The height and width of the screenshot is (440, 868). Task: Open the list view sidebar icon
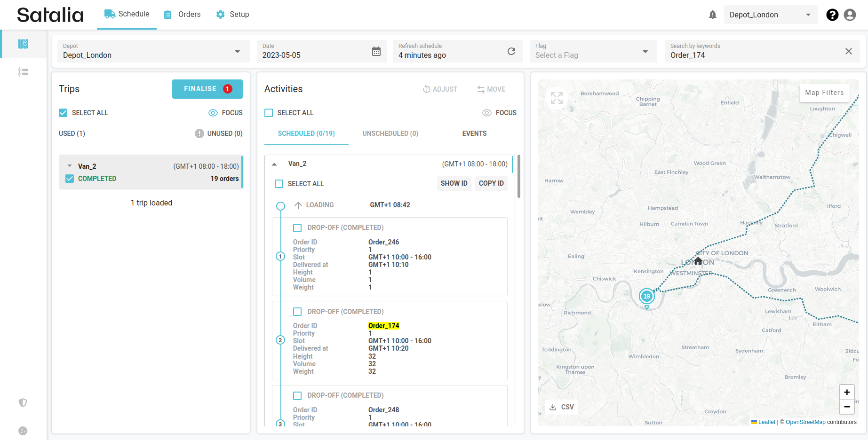tap(23, 72)
